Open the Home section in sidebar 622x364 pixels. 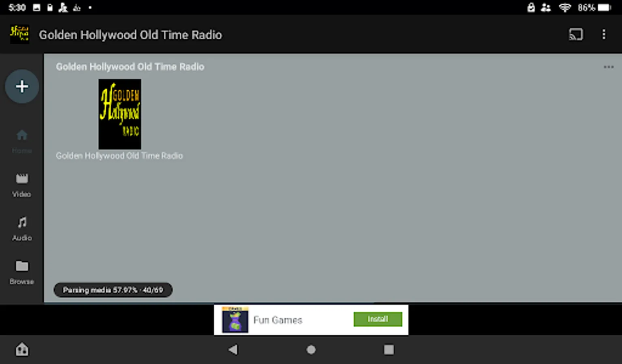click(22, 142)
